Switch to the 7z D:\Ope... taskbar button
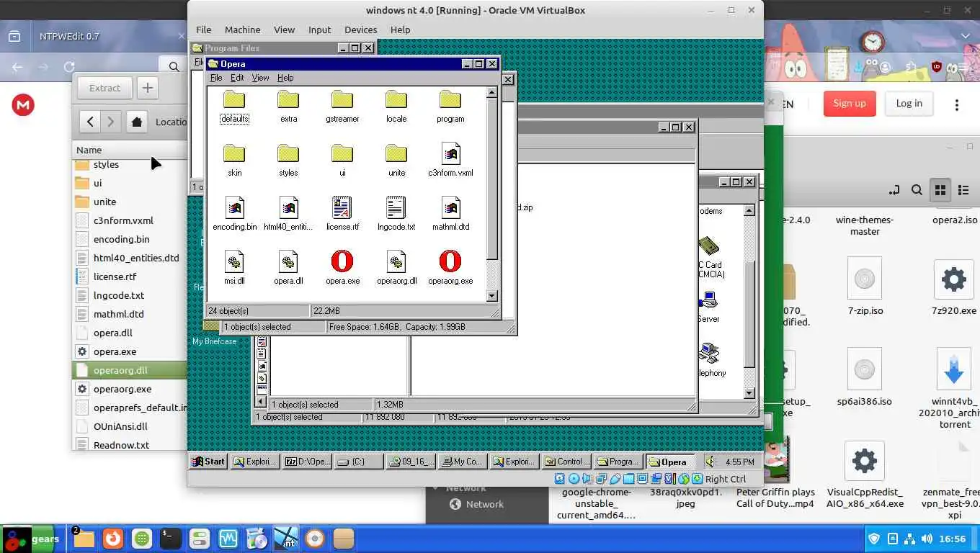Image resolution: width=980 pixels, height=553 pixels. 306,462
